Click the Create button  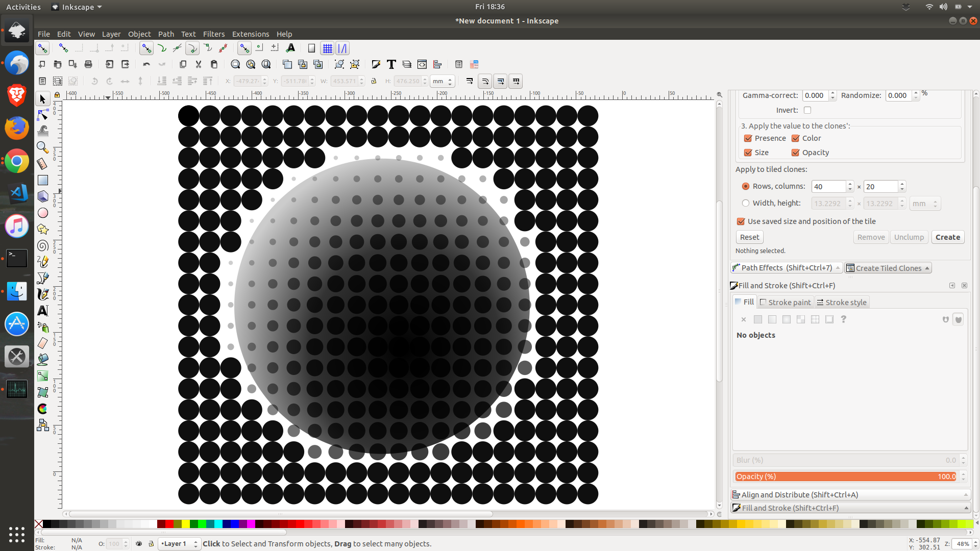coord(947,237)
